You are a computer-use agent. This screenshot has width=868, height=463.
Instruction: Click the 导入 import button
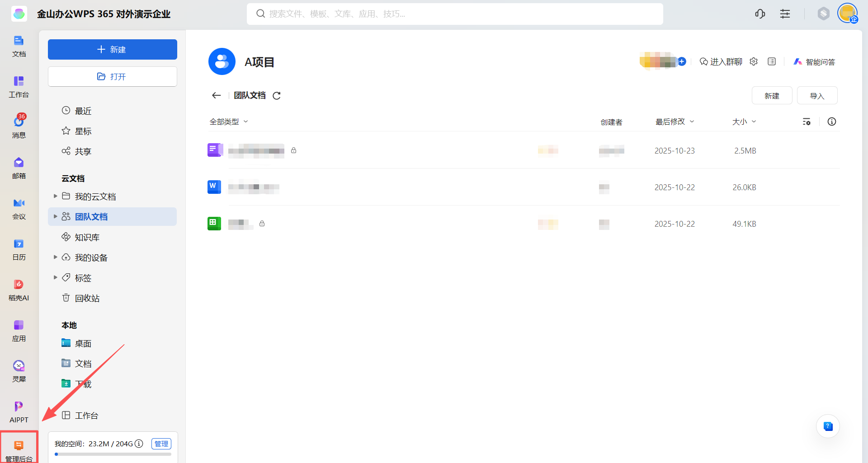[817, 96]
